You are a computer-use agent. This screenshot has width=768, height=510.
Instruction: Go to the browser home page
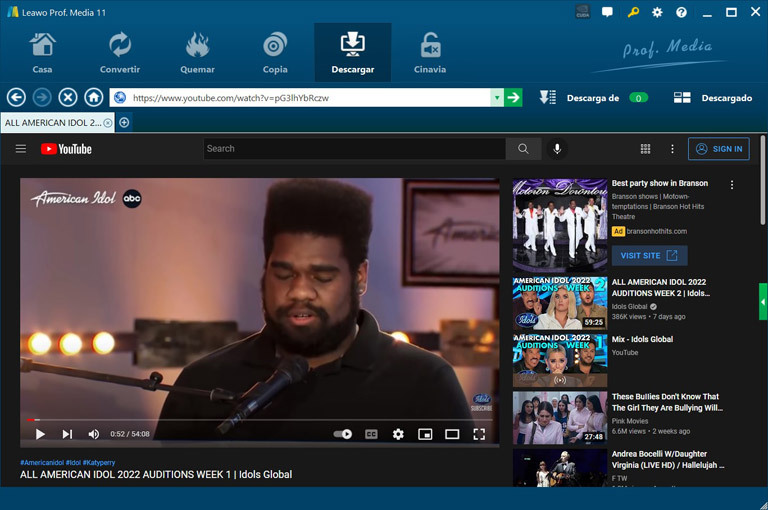(94, 97)
